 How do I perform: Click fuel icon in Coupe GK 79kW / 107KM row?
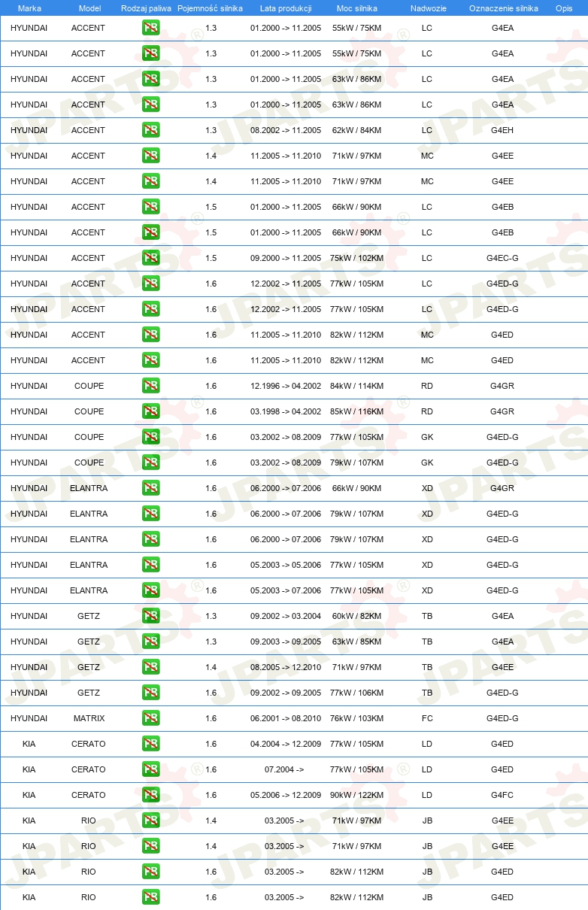(150, 463)
